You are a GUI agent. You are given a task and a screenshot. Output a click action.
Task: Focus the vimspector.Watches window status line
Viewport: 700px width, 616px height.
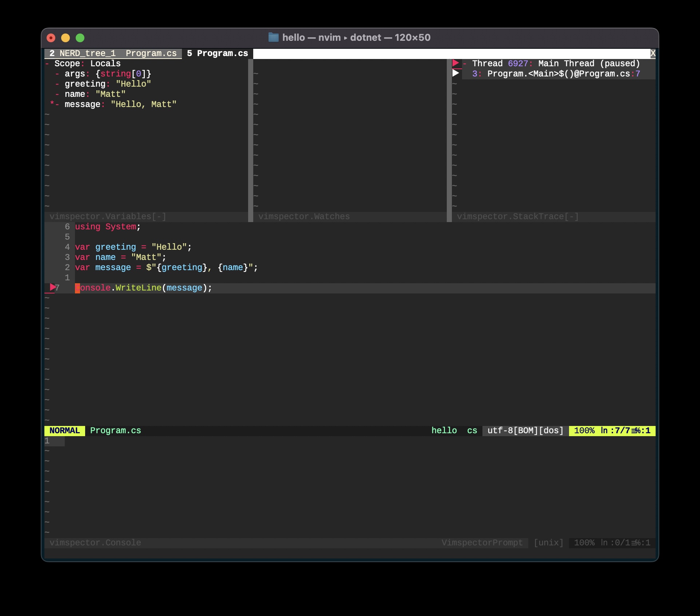(350, 217)
